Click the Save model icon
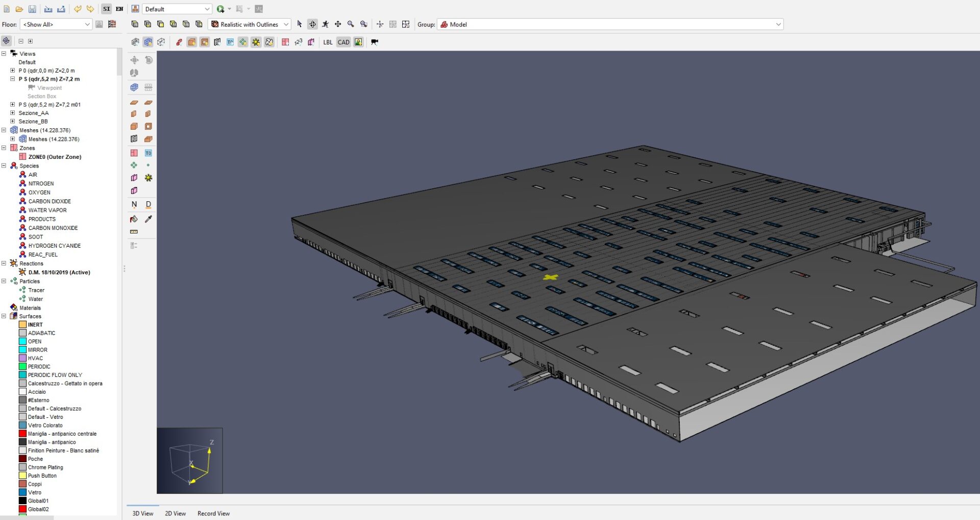This screenshot has width=980, height=520. (x=32, y=9)
